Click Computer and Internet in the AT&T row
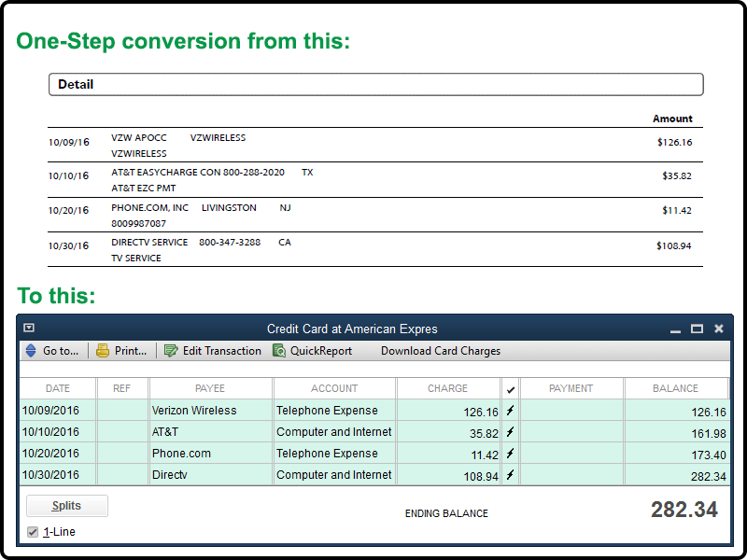 tap(334, 432)
